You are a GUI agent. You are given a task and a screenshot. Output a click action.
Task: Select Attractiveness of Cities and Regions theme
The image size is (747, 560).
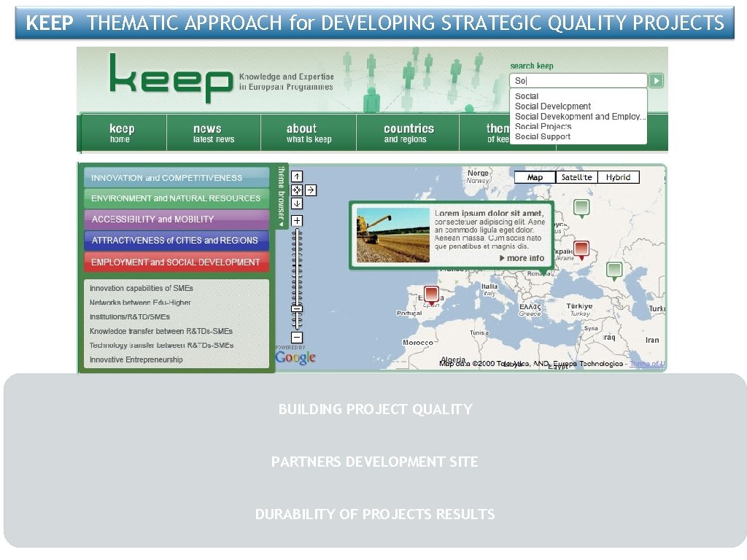[x=177, y=241]
